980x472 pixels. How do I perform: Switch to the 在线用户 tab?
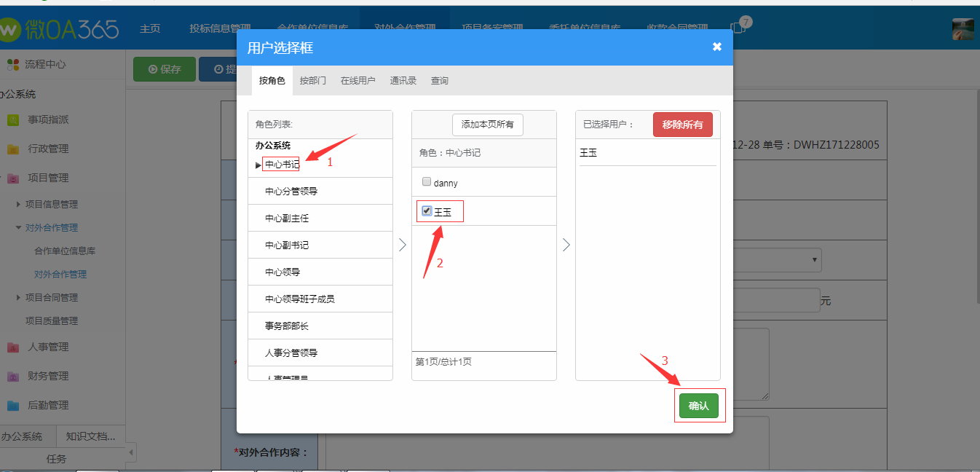[x=357, y=81]
